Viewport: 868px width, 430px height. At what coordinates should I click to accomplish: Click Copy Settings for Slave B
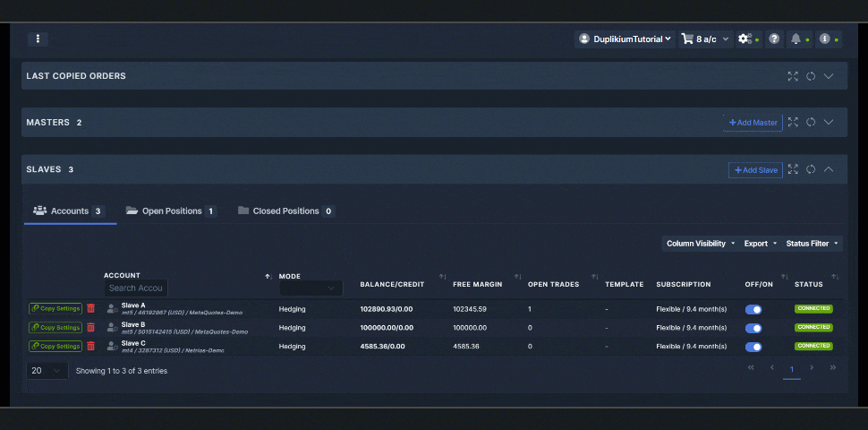pyautogui.click(x=55, y=327)
